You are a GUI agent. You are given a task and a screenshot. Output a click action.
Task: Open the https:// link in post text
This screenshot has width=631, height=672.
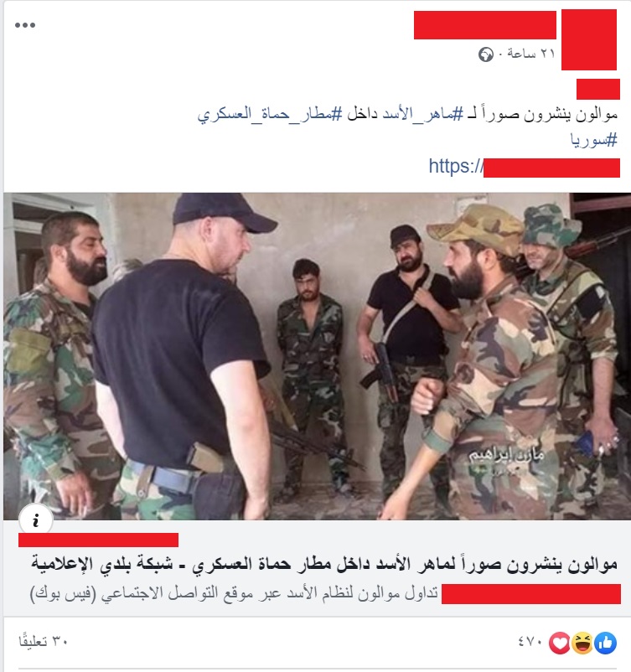(524, 167)
